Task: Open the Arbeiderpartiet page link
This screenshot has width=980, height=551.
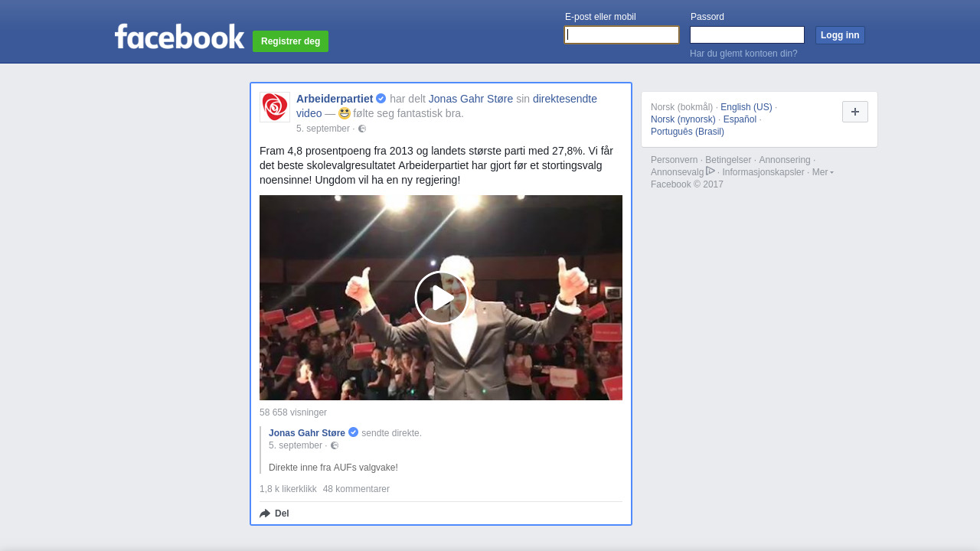Action: [x=335, y=99]
